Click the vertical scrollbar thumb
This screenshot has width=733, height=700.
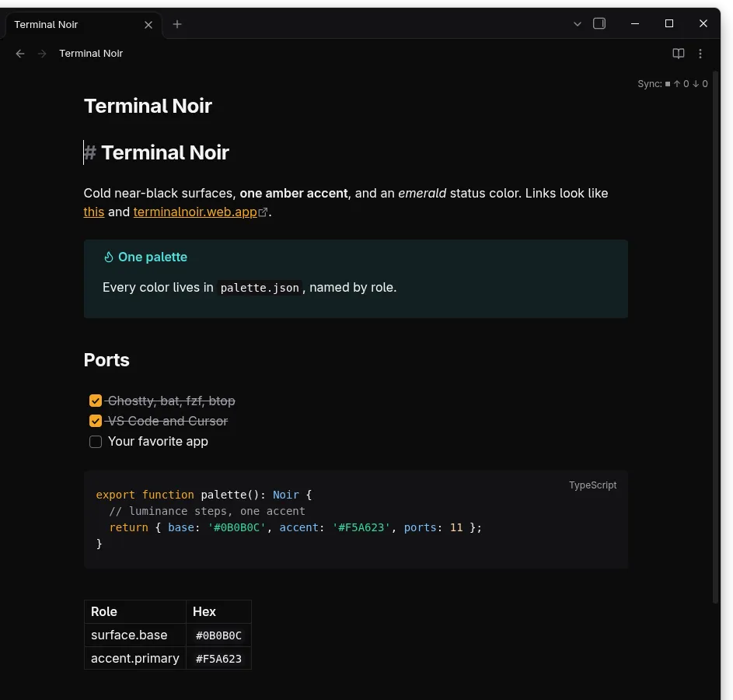coord(715,337)
